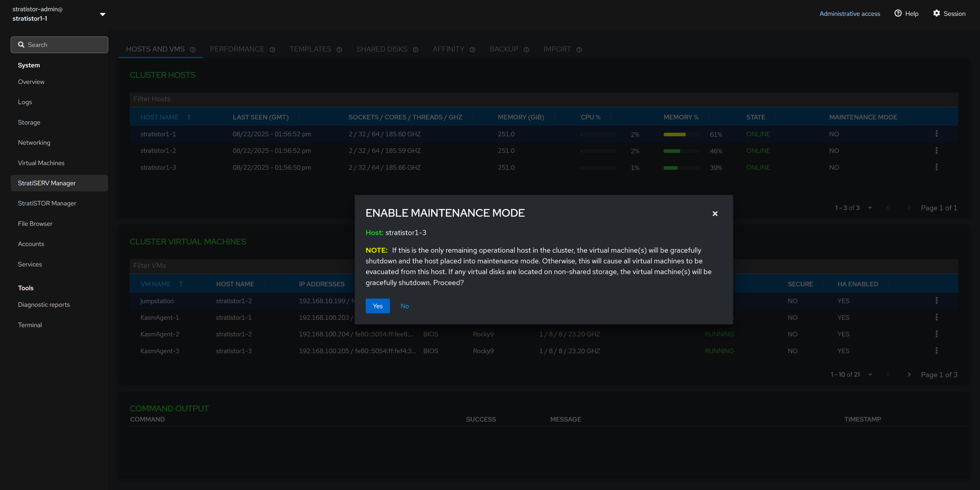Click the Session gear icon

pos(936,13)
